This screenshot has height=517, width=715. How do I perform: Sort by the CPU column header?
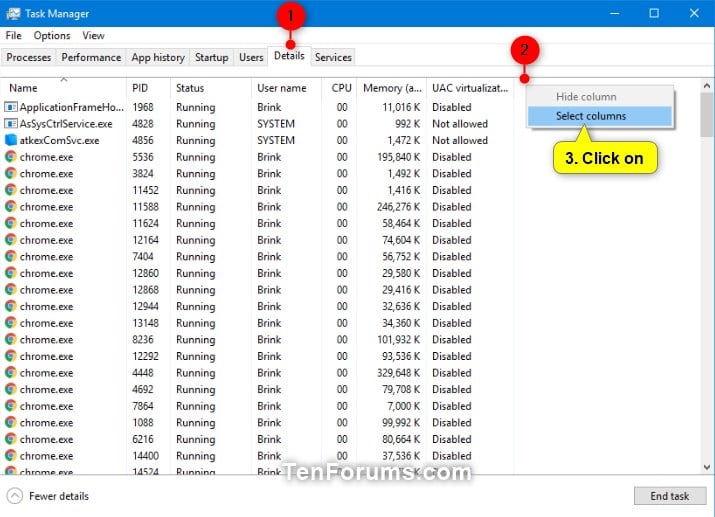tap(339, 88)
